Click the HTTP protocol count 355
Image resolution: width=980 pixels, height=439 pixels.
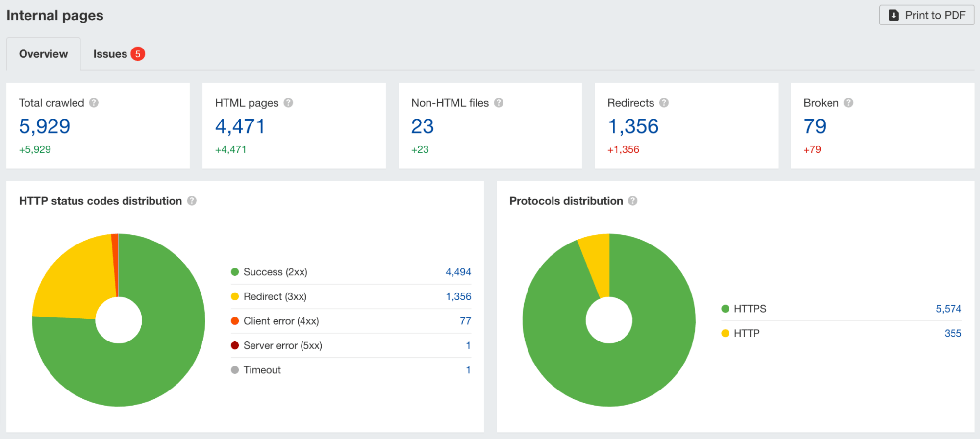pos(953,333)
